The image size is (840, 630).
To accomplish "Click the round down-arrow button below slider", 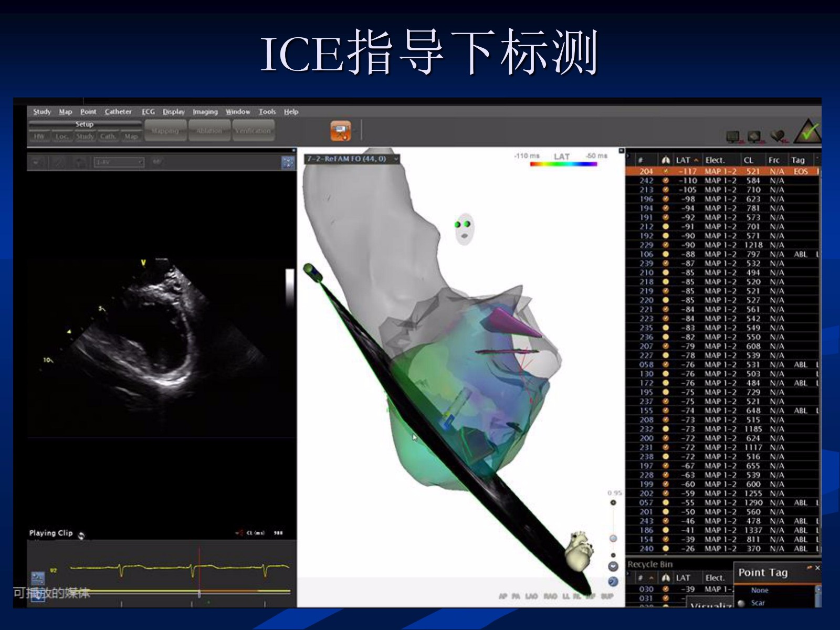I will pyautogui.click(x=613, y=566).
